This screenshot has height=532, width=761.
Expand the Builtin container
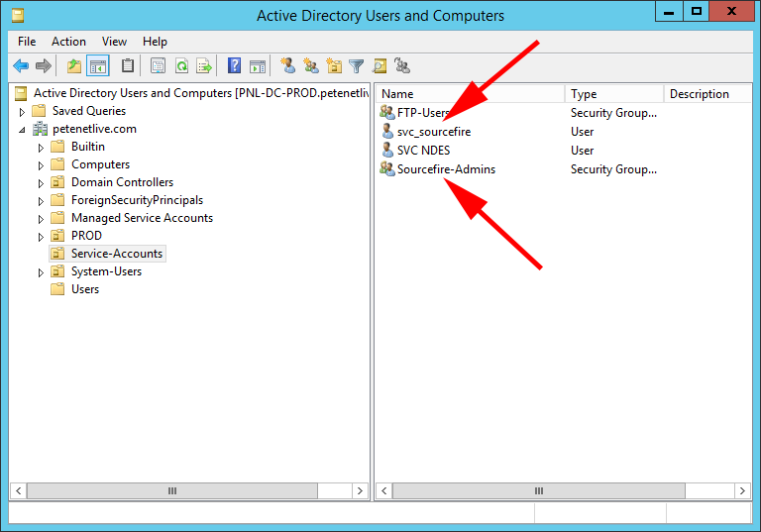[x=41, y=148]
